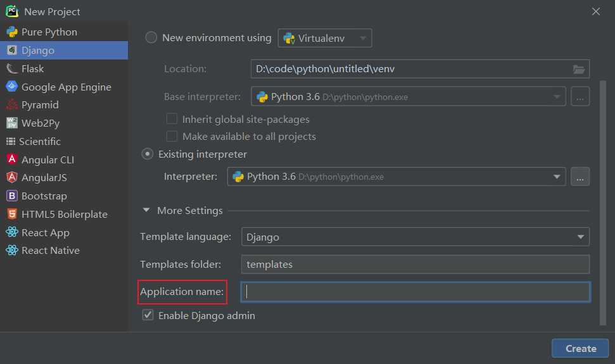Viewport: 615px width, 364px height.
Task: Click the Pure Python snake icon
Action: point(12,32)
